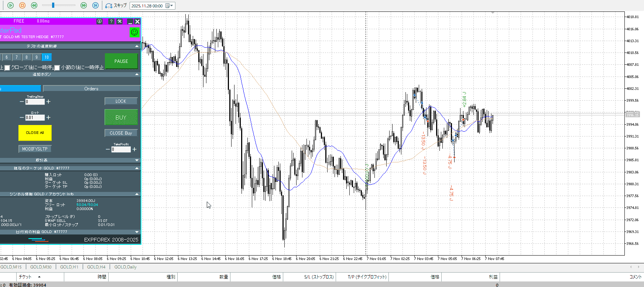Viewport: 644px width, 287px height.
Task: Click the green play button in tester toolbar
Action: pos(11,5)
